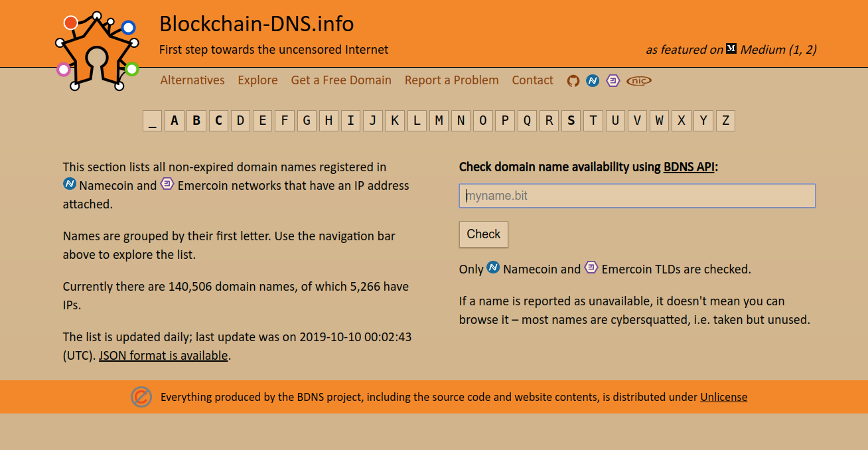Screen dimensions: 868x450
Task: Click the Medium logo icon
Action: [x=731, y=48]
